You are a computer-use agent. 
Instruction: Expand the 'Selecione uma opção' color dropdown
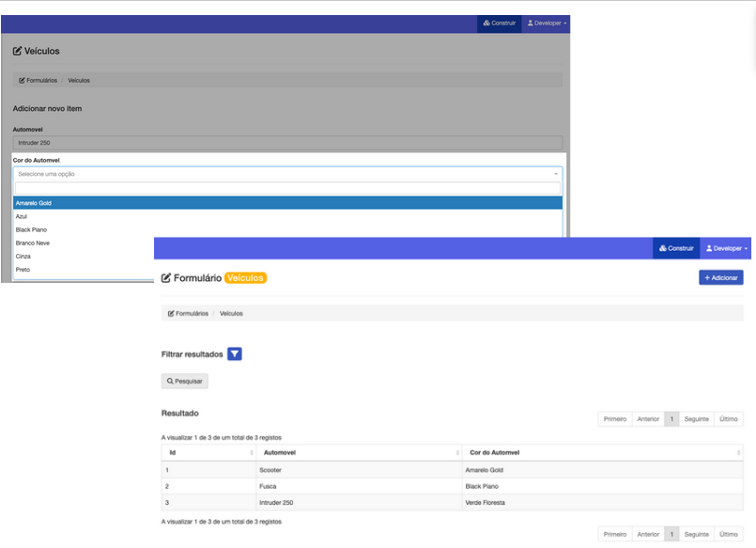tap(287, 174)
